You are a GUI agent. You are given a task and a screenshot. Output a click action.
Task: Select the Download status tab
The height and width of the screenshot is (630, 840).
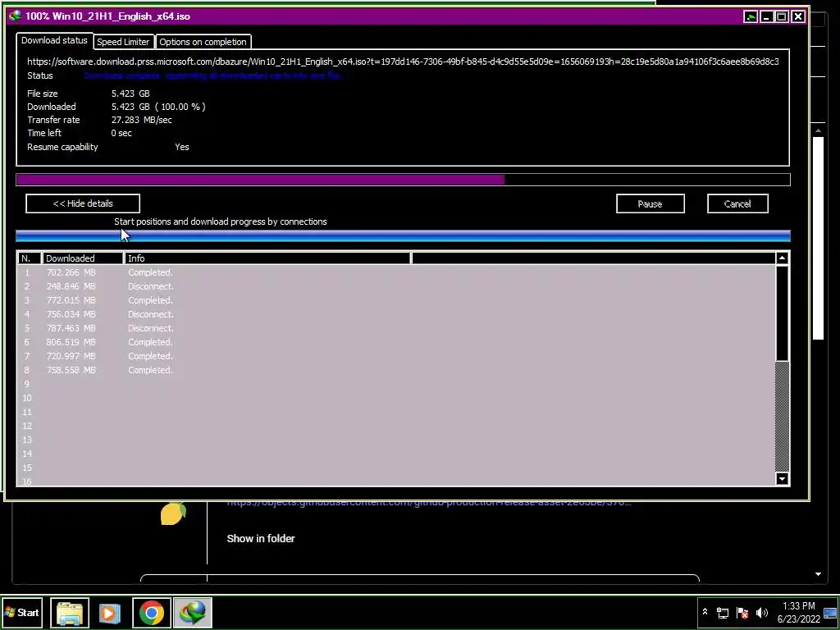point(54,40)
